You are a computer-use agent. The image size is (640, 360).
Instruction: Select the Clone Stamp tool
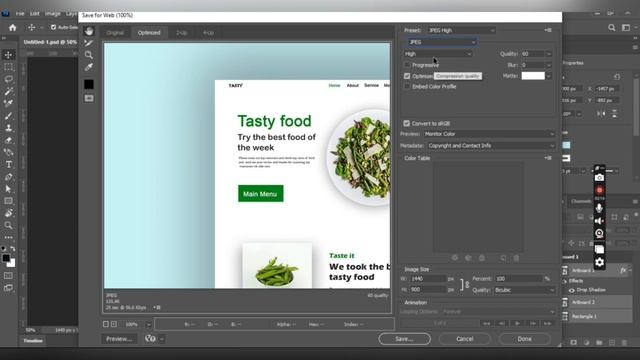pos(8,128)
